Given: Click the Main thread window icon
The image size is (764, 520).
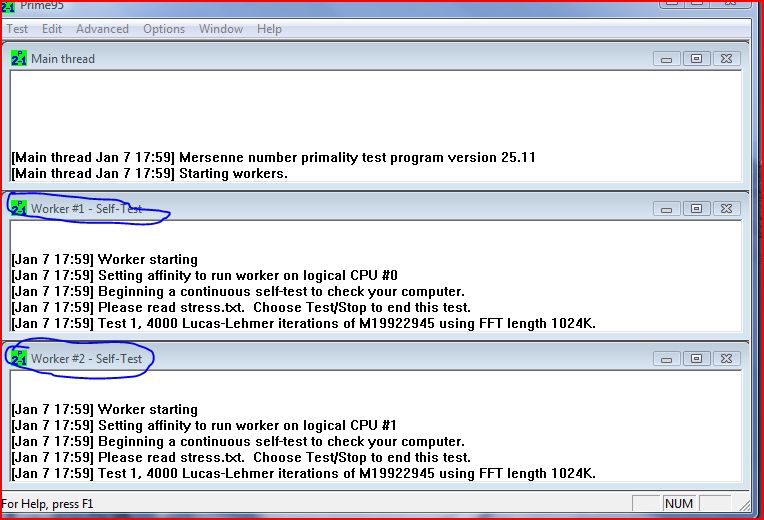Looking at the screenshot, I should pos(19,58).
